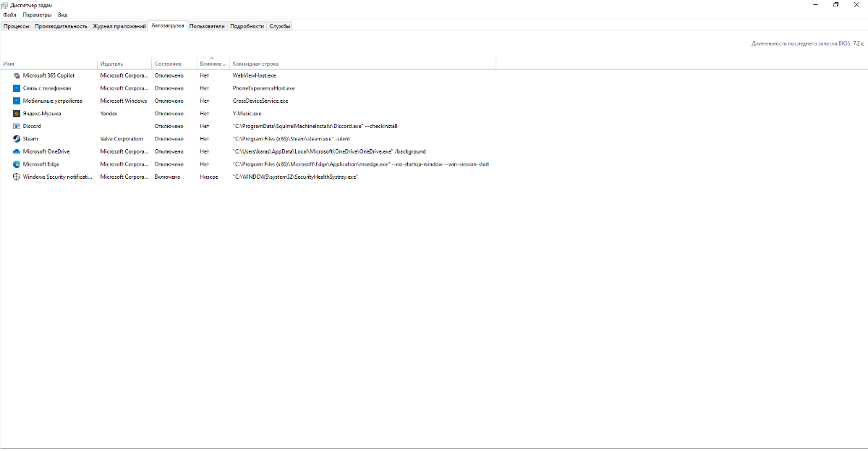Viewport: 868px width, 451px height.
Task: Click the Microsoft 365 Copilot app icon
Action: tap(16, 75)
